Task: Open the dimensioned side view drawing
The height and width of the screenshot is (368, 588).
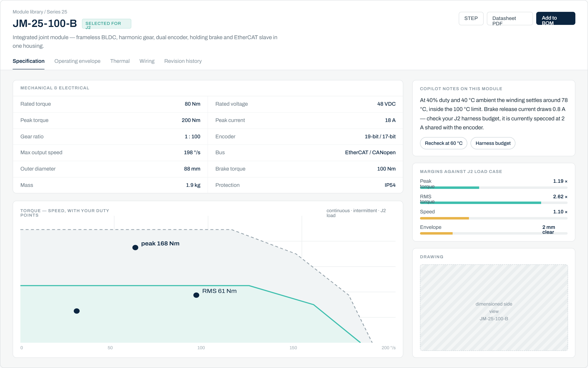Action: click(x=494, y=307)
